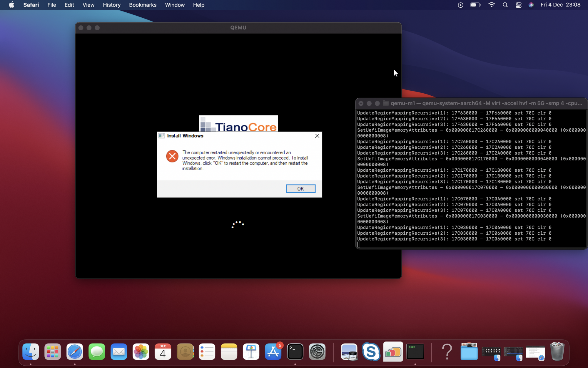Open Finder from the Dock

coord(31,352)
